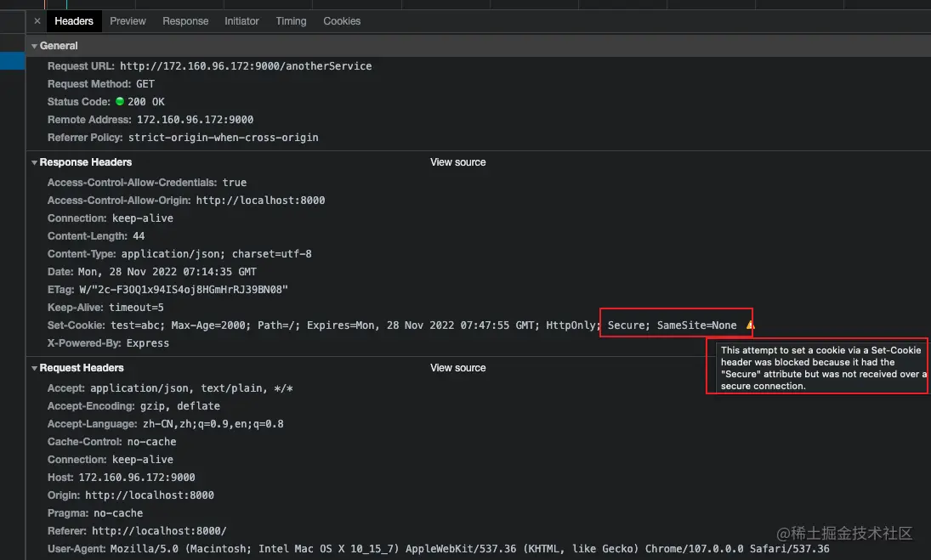
Task: Click the Content-Length 44 value
Action: coord(139,236)
